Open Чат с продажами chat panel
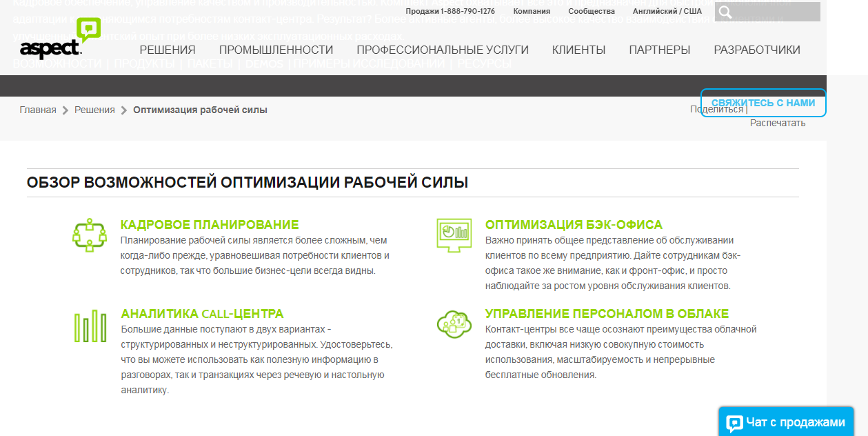Screen dimensions: 868x436 [789, 421]
